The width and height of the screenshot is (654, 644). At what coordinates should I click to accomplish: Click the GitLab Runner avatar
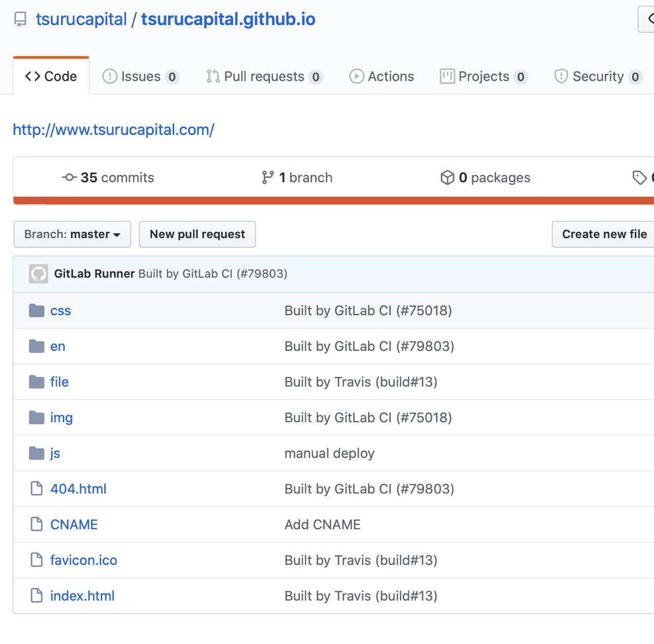[38, 274]
